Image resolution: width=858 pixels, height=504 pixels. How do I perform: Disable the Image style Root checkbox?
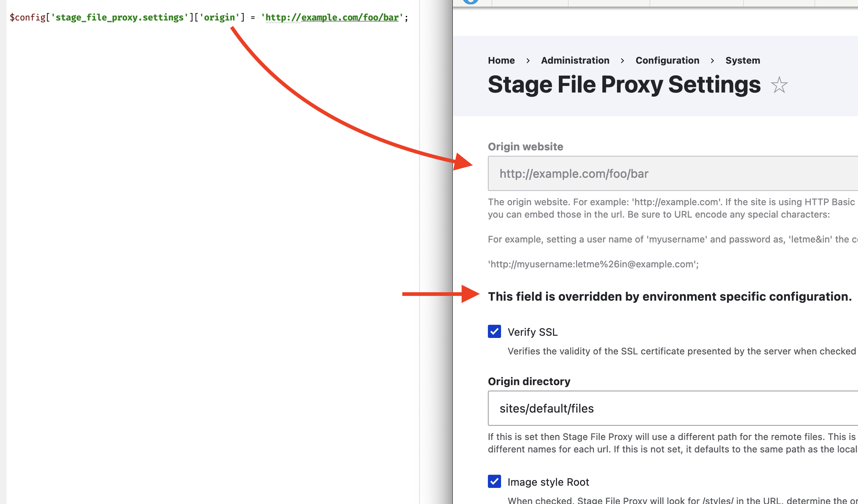(494, 482)
